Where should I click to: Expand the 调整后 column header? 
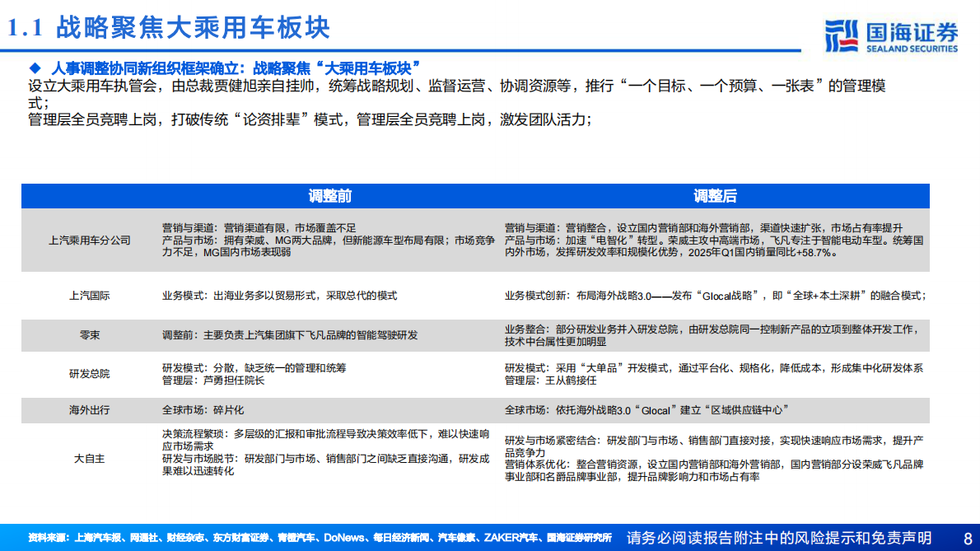(x=715, y=196)
